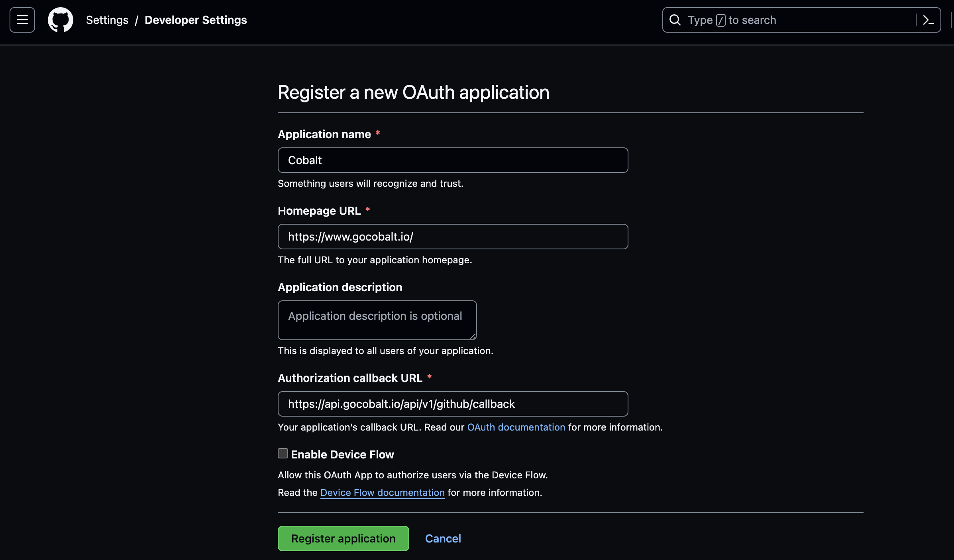Enable the Device Flow checkbox
Screen dimensions: 954x560
[283, 453]
